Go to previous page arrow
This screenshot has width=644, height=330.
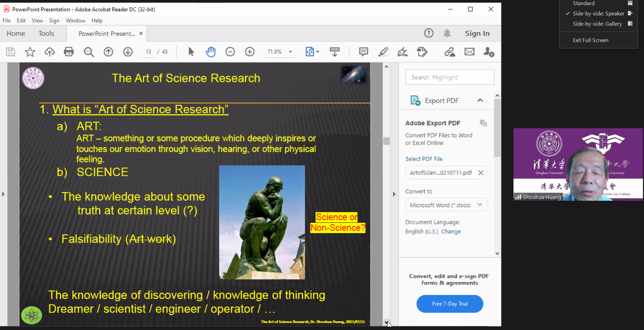[108, 52]
